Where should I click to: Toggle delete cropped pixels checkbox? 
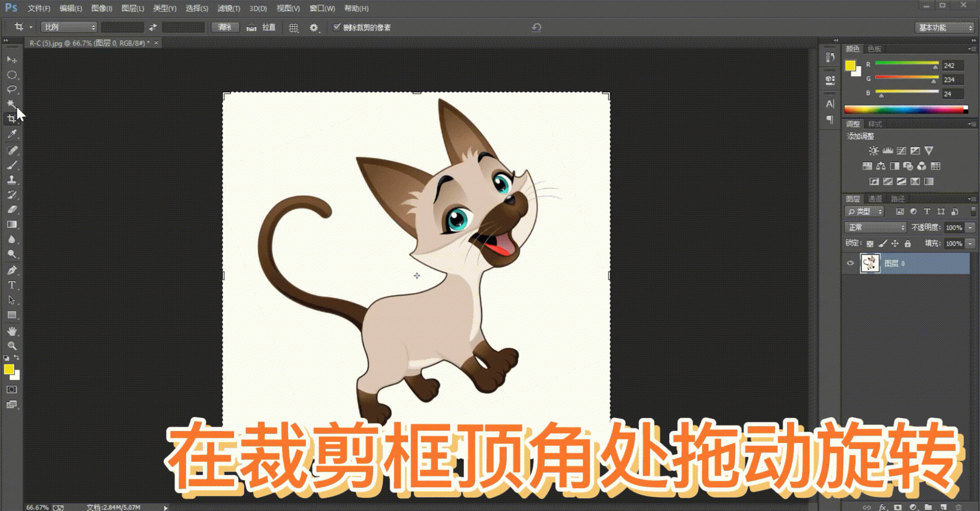(337, 27)
